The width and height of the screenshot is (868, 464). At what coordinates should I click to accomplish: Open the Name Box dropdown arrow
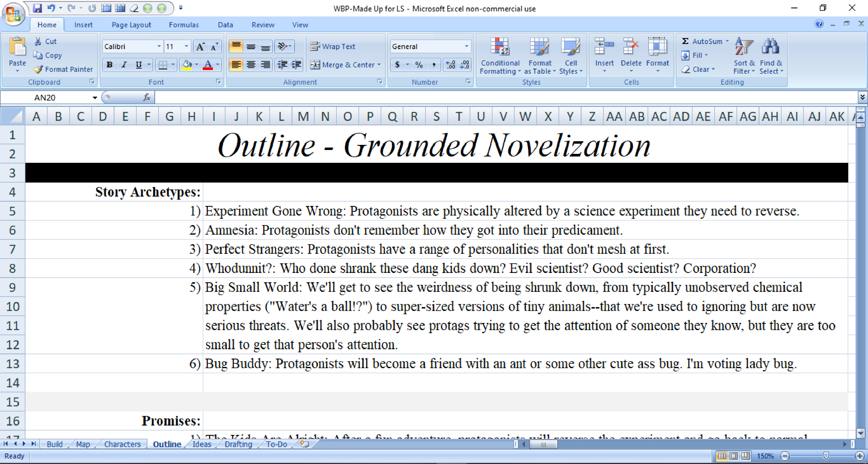pos(95,98)
